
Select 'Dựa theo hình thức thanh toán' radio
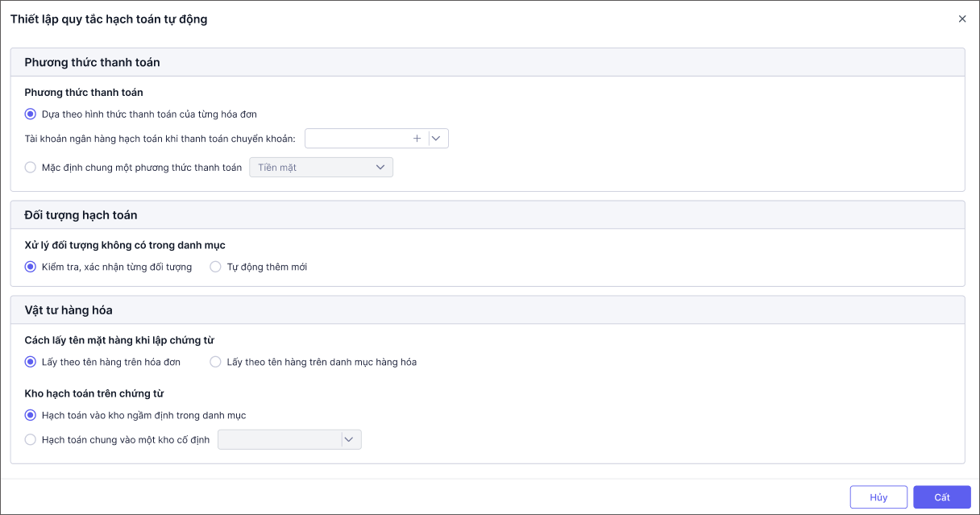(31, 114)
